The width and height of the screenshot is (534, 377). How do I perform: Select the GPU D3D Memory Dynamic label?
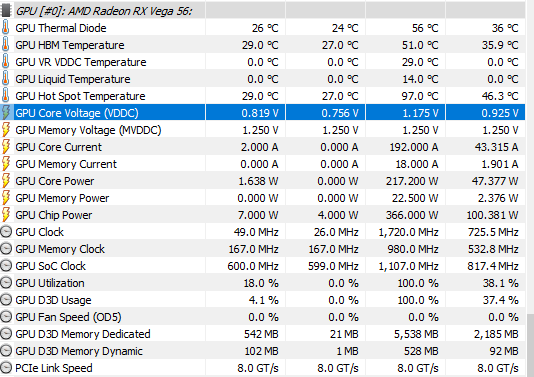[x=79, y=351]
